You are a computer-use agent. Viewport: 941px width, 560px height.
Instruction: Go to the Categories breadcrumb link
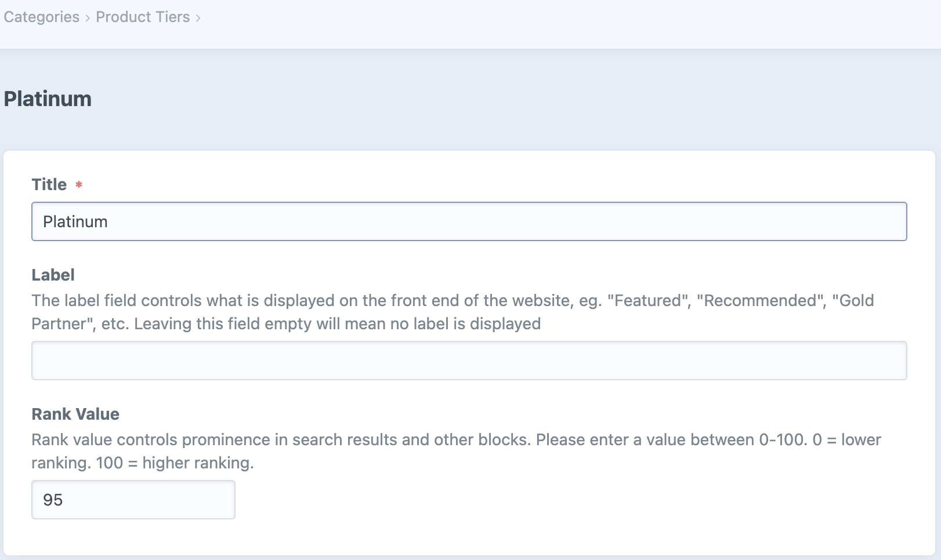click(x=41, y=17)
